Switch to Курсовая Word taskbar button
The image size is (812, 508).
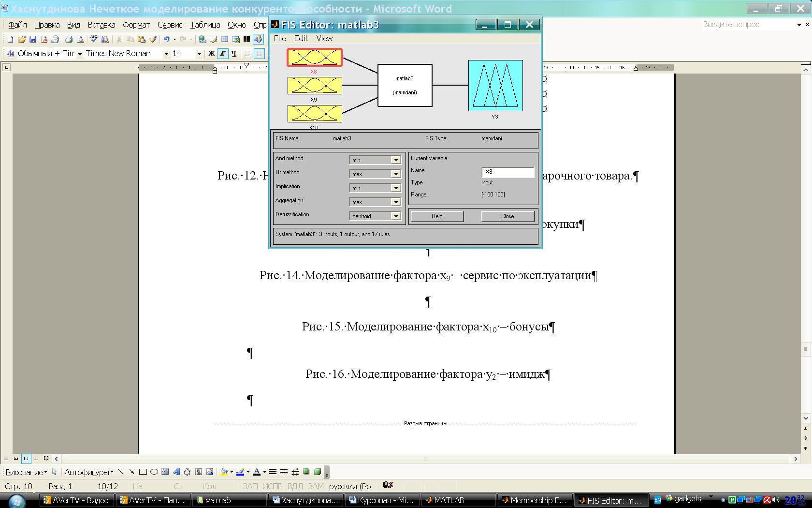click(x=382, y=500)
